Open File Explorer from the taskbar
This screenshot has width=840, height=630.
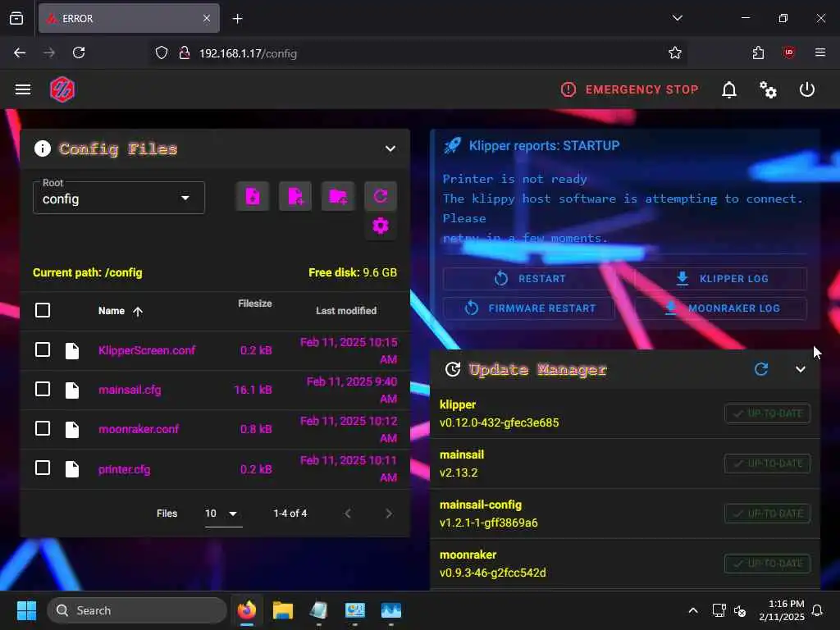(x=283, y=610)
